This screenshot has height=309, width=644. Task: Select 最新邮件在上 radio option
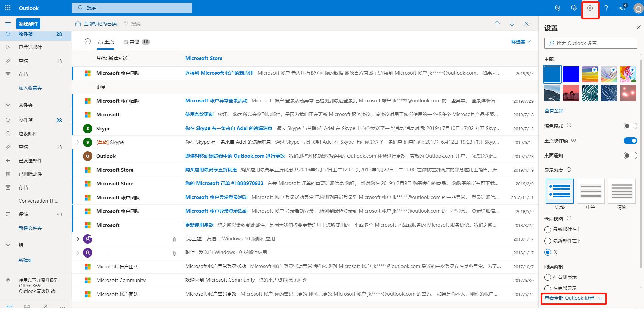pyautogui.click(x=548, y=230)
